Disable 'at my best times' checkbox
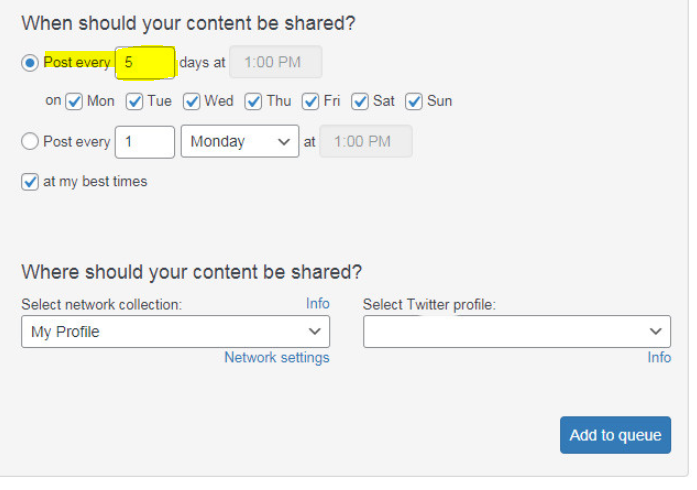 click(x=30, y=182)
